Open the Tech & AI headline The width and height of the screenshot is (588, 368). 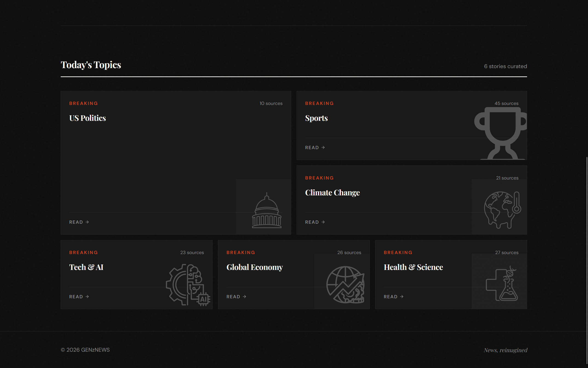pos(86,267)
